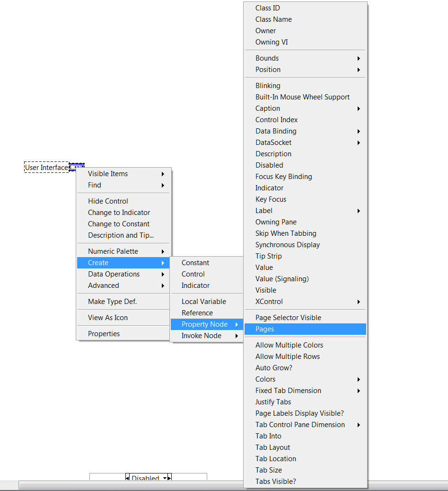
Task: Click previous case arrow on Disabled selector
Action: [127, 478]
